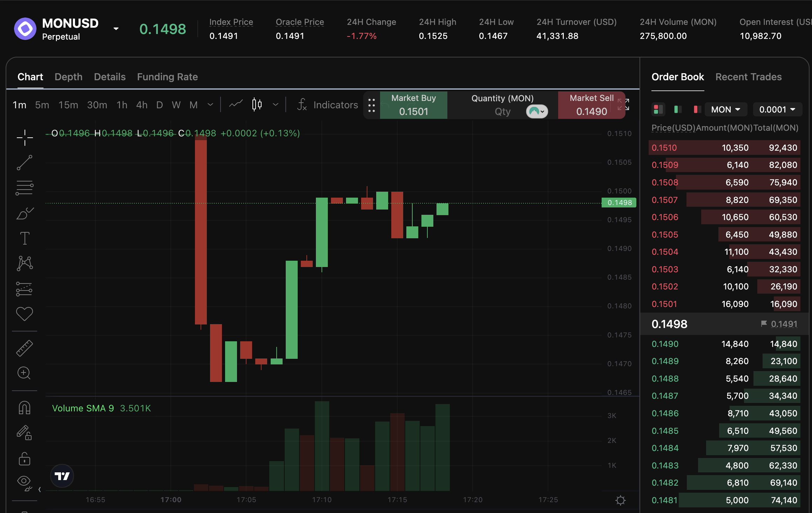Screen dimensions: 812x513
Task: Click the Market Buy 0.1501 button
Action: [x=413, y=105]
